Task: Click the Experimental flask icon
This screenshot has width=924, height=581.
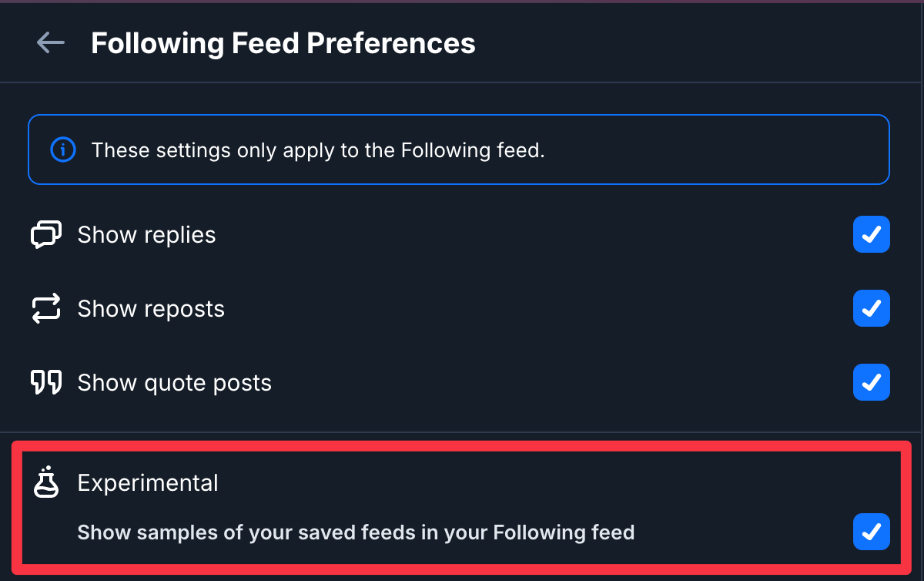Action: click(46, 482)
